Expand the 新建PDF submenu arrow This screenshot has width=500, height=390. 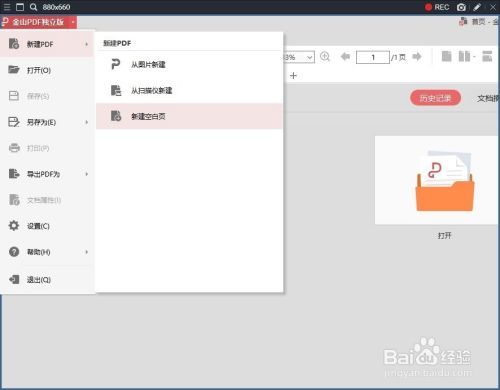87,44
